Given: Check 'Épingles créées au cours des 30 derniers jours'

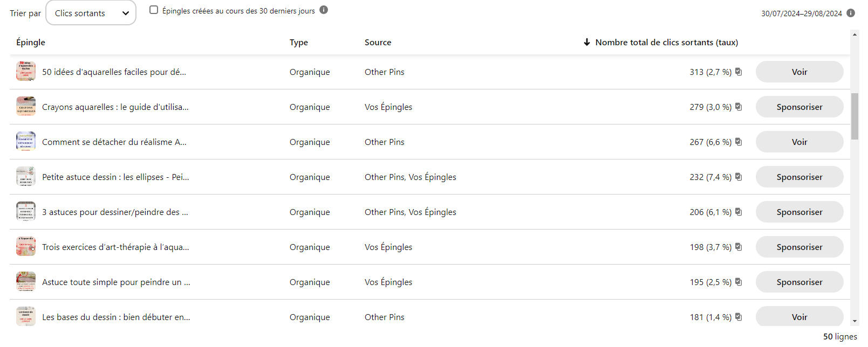Looking at the screenshot, I should tap(154, 10).
